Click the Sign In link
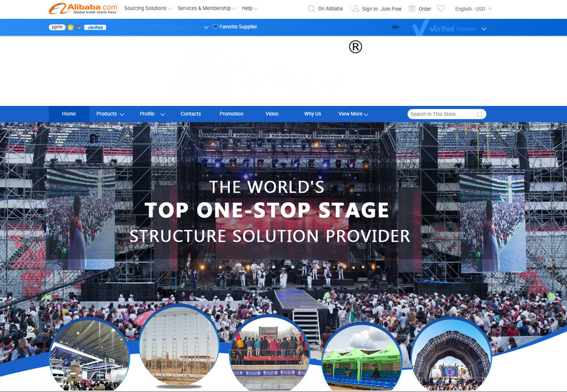Viewport: 567px width, 392px height. (x=370, y=9)
